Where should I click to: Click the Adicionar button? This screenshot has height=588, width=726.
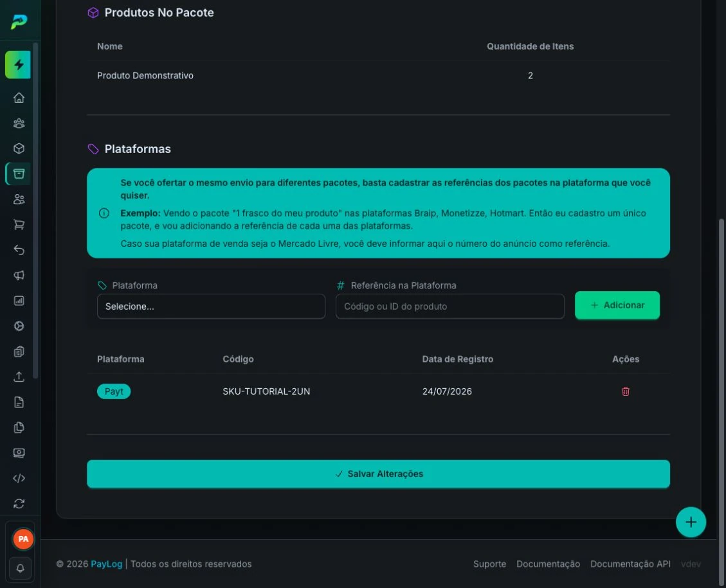click(x=617, y=305)
